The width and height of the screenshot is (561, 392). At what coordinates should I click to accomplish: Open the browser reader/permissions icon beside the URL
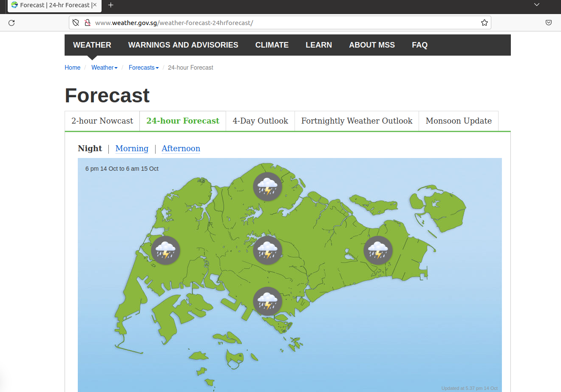pyautogui.click(x=88, y=23)
